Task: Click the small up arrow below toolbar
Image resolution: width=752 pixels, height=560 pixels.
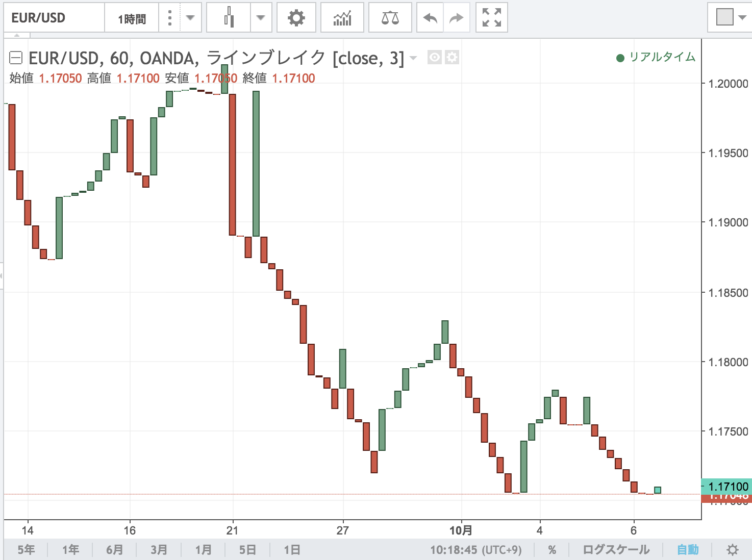Action: tap(17, 36)
